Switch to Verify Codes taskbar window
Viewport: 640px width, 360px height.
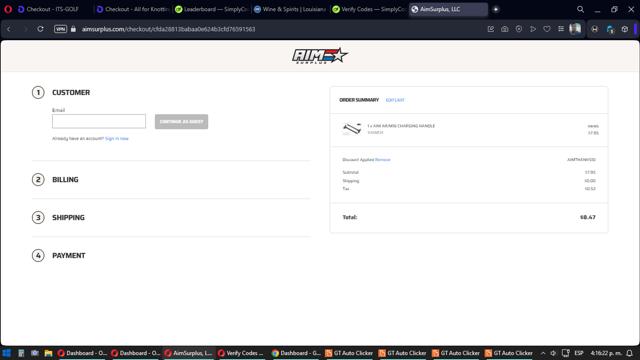click(241, 353)
